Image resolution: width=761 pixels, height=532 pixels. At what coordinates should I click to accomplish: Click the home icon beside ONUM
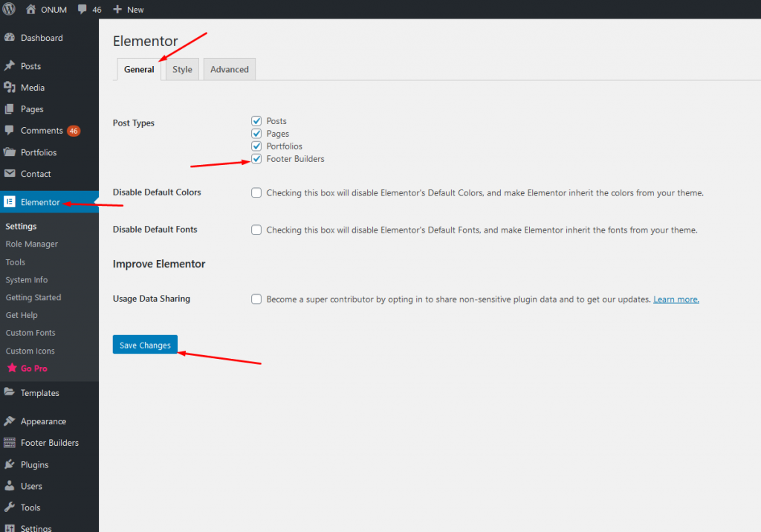coord(30,9)
